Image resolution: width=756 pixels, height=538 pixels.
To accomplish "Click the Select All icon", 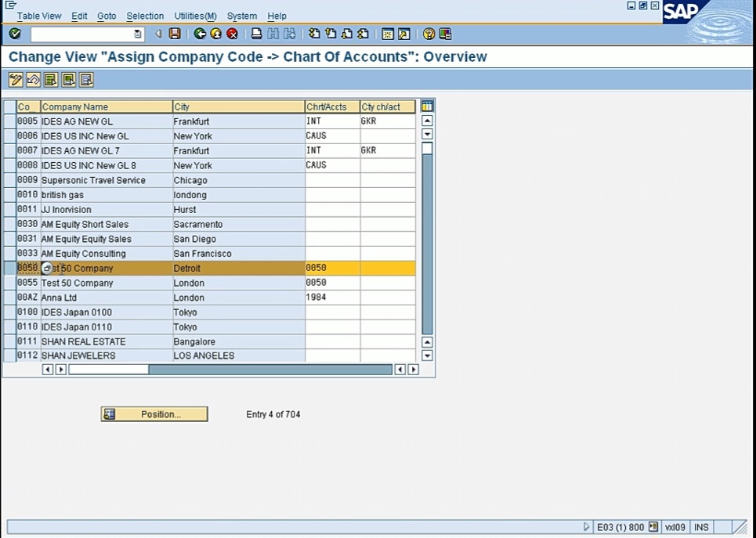I will pos(51,80).
